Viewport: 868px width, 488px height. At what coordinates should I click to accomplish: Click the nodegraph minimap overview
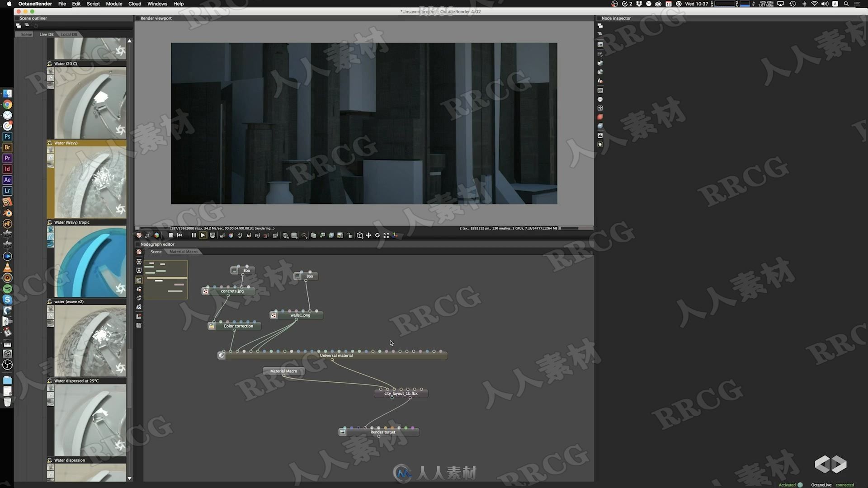[166, 279]
